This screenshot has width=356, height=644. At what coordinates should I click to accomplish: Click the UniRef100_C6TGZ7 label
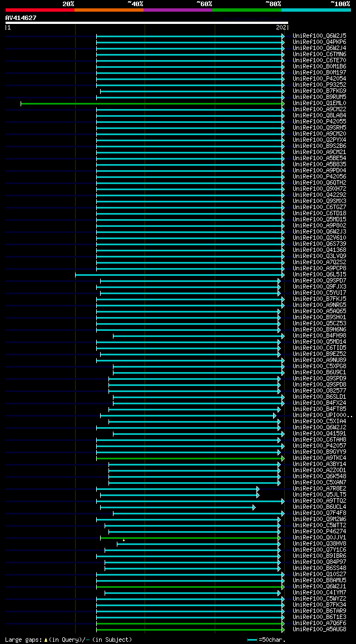point(319,207)
